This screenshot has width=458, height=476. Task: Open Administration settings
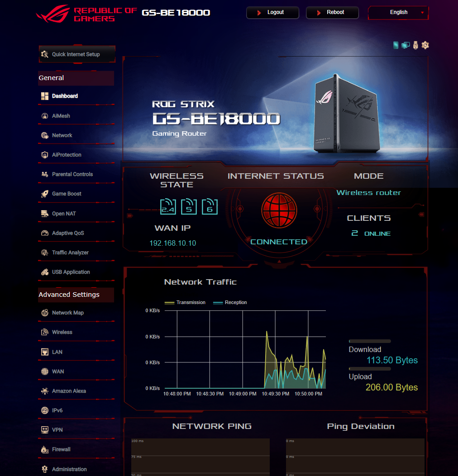coord(69,469)
